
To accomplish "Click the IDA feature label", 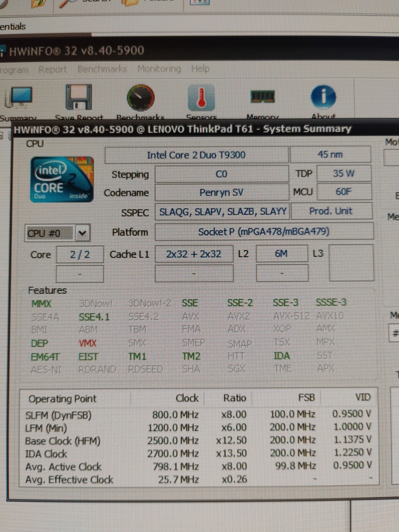I will click(x=282, y=356).
